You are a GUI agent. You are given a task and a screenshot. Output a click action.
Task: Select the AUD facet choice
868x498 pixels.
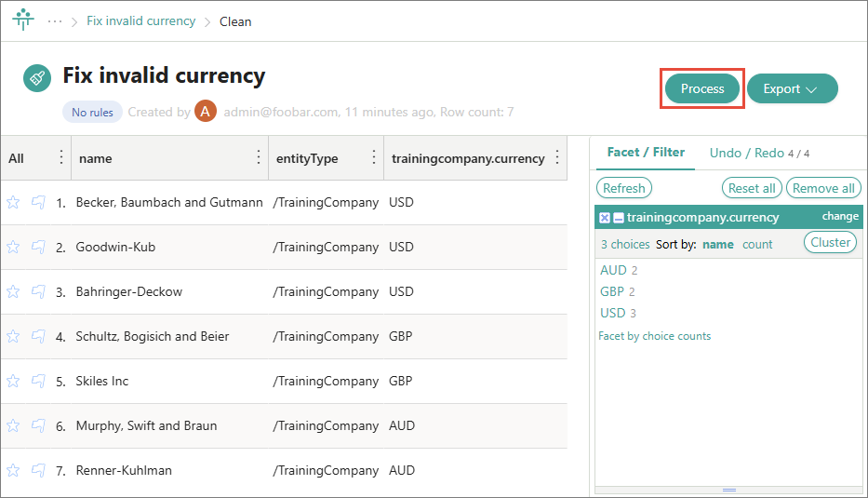613,270
